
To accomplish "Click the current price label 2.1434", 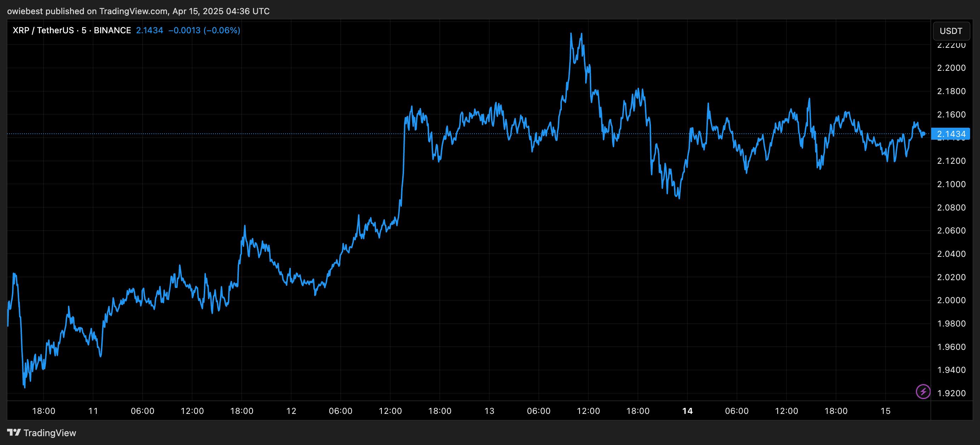I will 950,134.
